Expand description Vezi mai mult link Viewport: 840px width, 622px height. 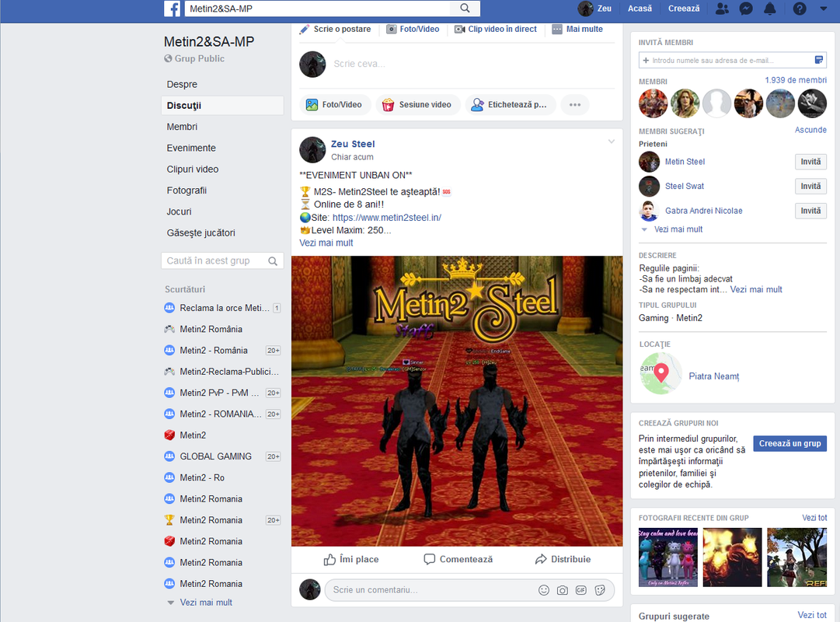click(756, 289)
